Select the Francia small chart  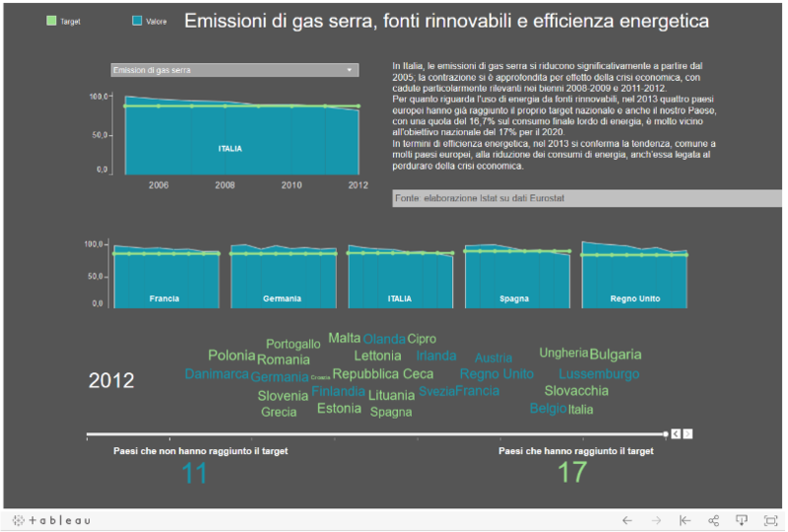tap(165, 277)
